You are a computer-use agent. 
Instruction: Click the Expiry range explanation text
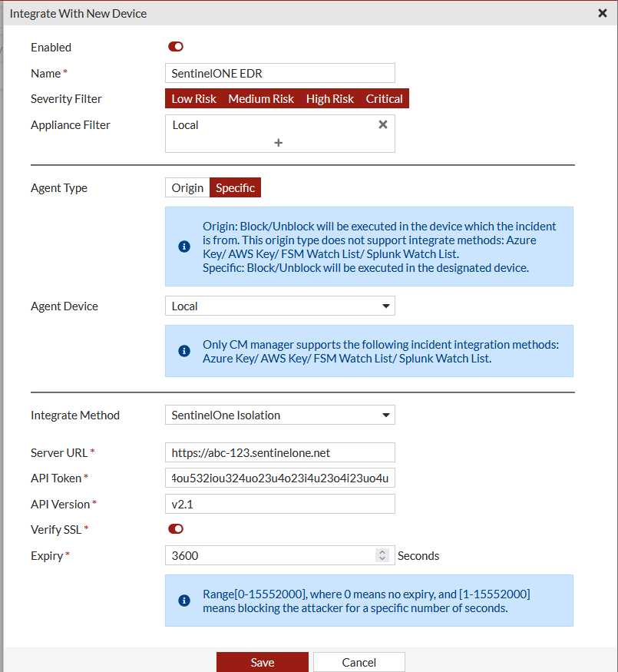click(366, 601)
